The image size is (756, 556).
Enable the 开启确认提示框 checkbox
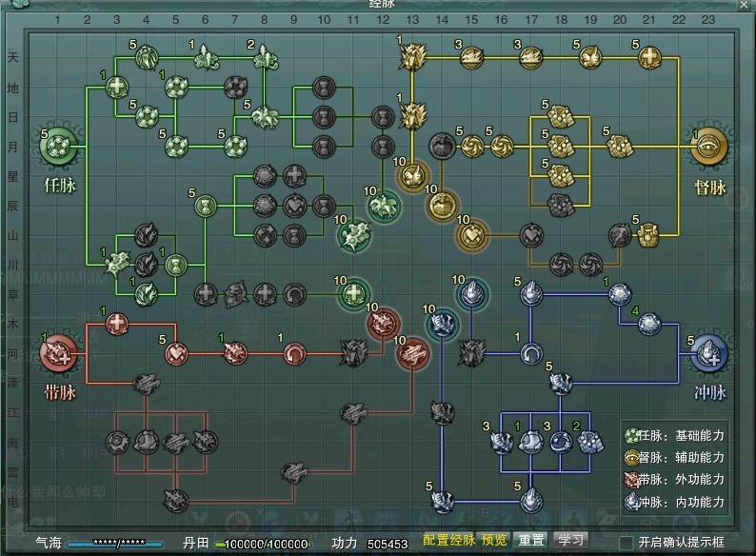click(627, 542)
